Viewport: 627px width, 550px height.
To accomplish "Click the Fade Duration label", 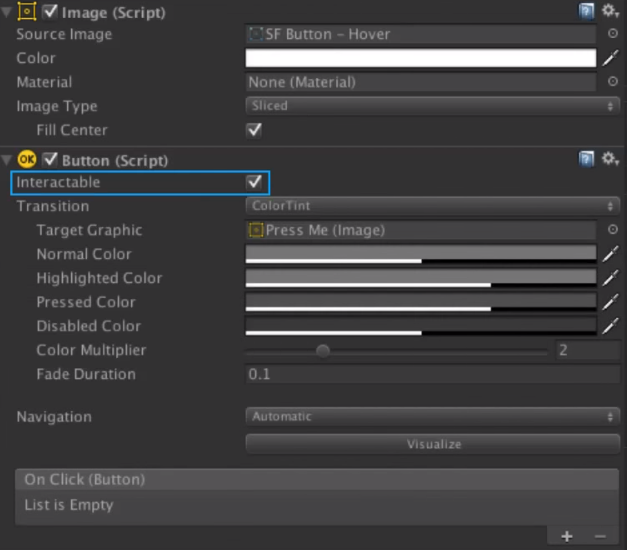I will click(86, 374).
